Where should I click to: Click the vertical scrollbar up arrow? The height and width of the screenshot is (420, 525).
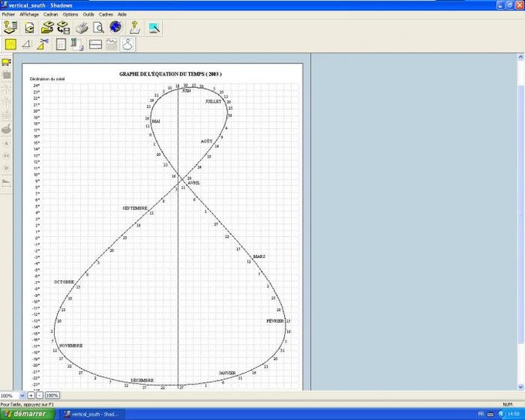[x=520, y=57]
